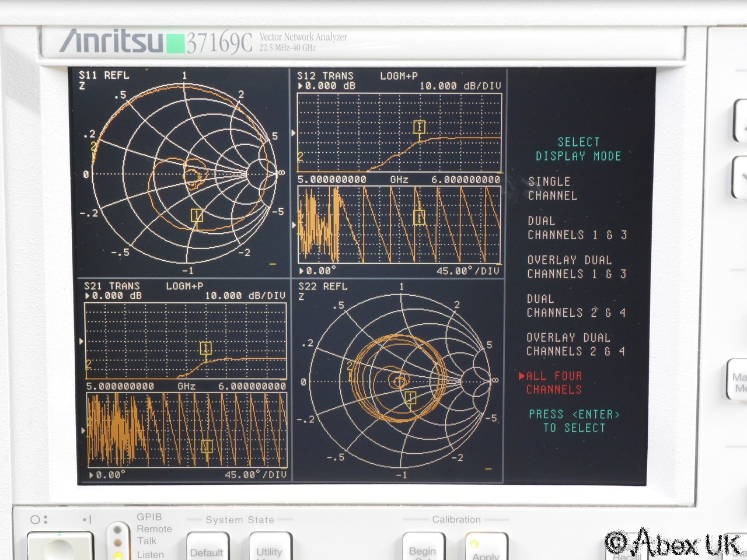Screen dimensions: 747x560
Task: Toggle the Apply Cal key with LED
Action: tap(486, 549)
